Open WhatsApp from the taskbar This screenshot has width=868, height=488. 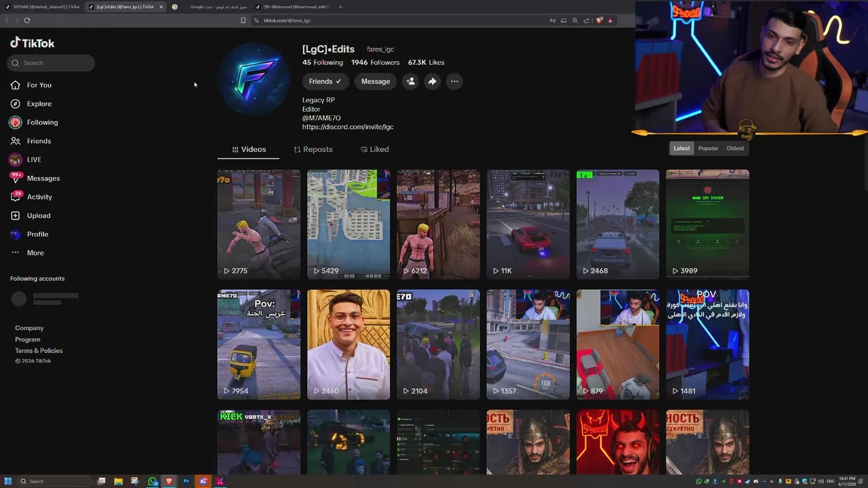[x=152, y=481]
